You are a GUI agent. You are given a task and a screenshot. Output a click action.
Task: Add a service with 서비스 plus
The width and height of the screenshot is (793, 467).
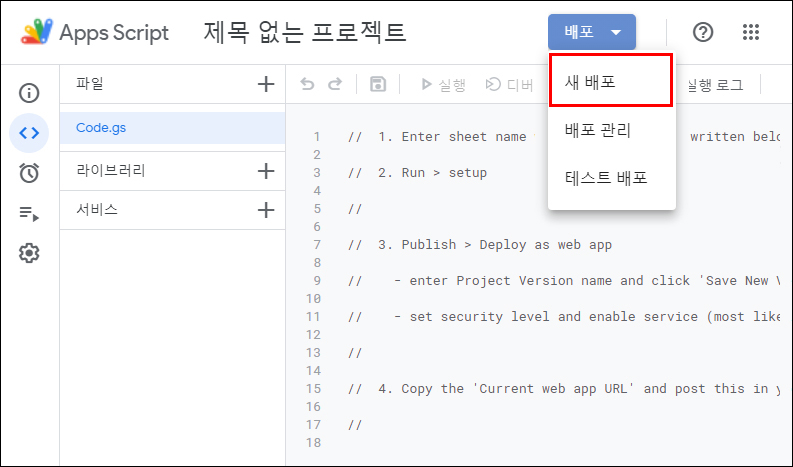[265, 210]
